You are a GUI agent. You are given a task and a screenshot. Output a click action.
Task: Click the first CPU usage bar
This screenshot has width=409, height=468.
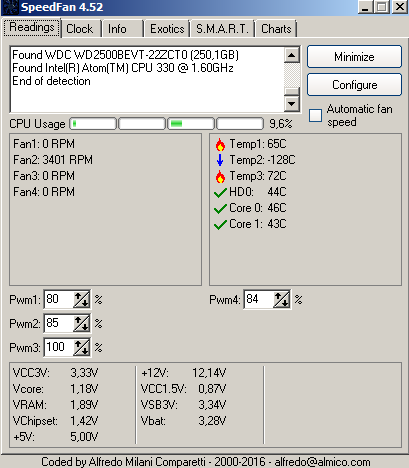(x=93, y=124)
